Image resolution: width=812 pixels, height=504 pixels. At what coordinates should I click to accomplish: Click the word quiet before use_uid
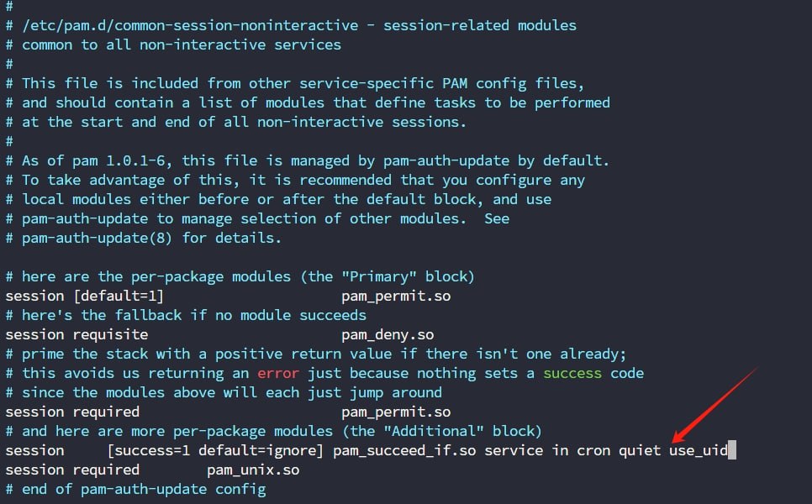point(640,451)
